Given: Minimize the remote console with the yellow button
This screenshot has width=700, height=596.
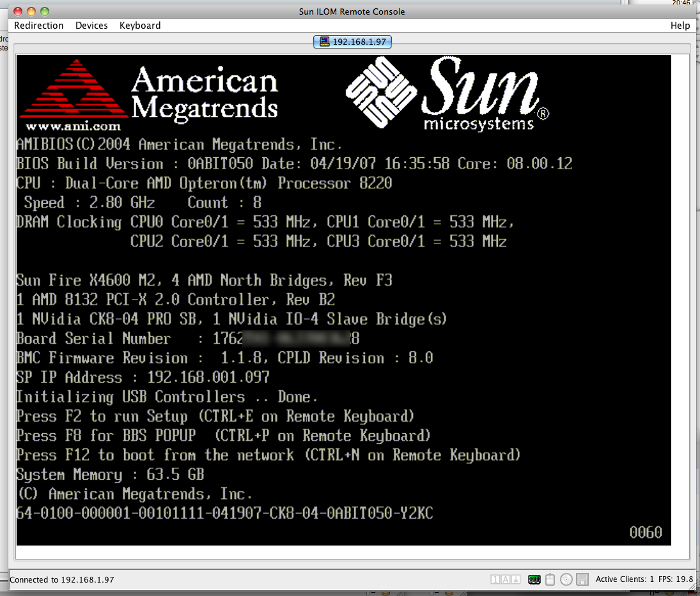Looking at the screenshot, I should tap(31, 11).
